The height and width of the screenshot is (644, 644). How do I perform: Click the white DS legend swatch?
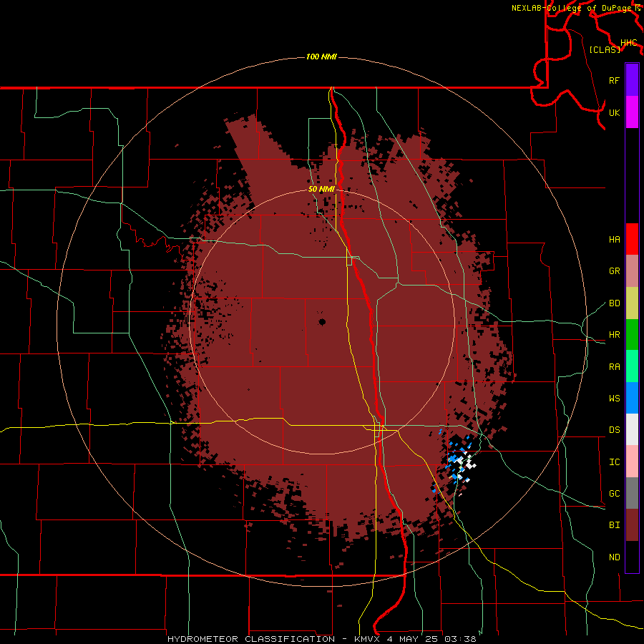click(632, 429)
